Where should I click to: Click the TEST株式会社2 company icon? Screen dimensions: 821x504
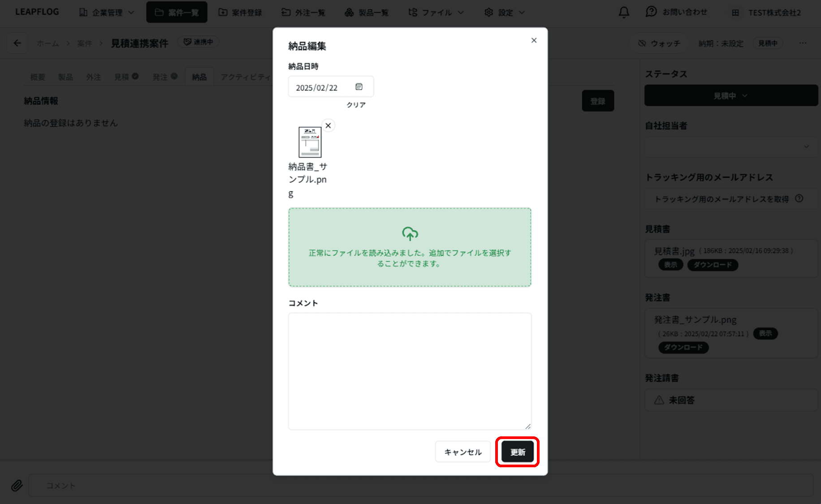click(735, 13)
